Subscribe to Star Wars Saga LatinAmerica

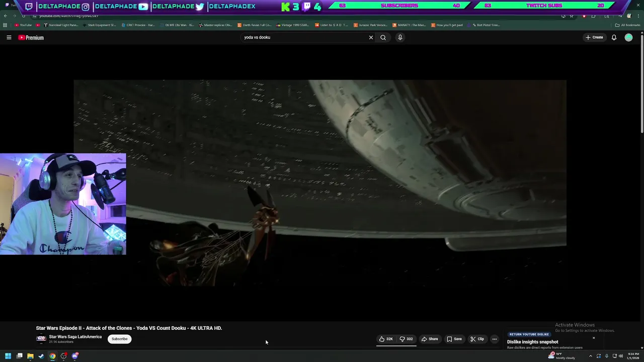pos(119,339)
